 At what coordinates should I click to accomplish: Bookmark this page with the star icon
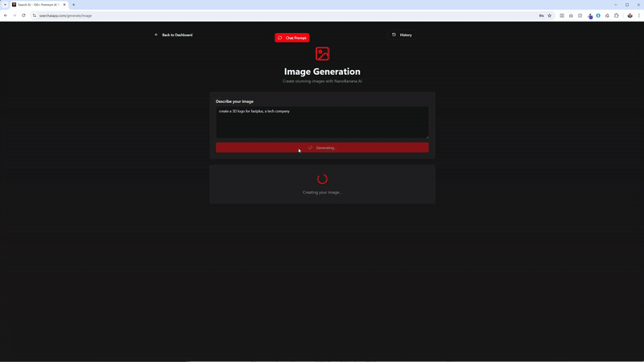tap(550, 15)
